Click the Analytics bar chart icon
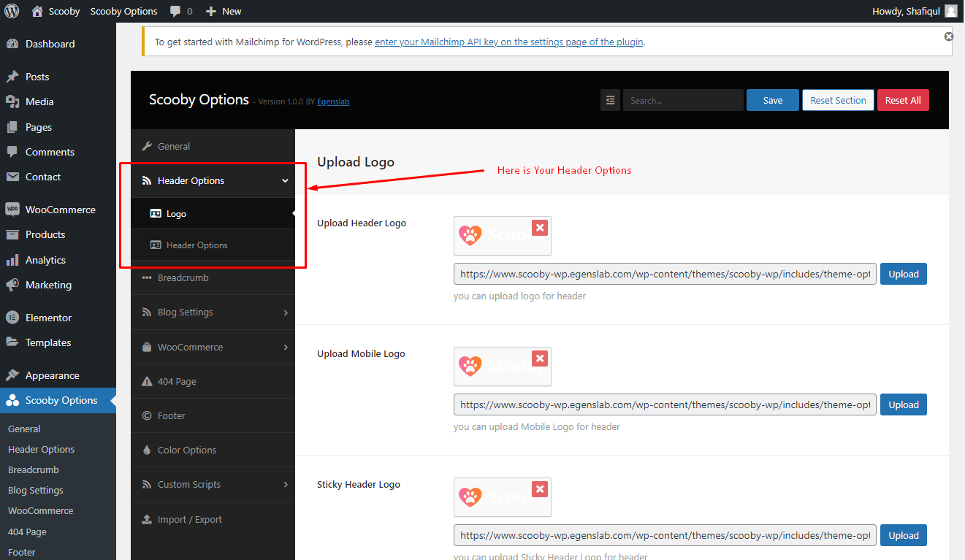Image resolution: width=965 pixels, height=560 pixels. pyautogui.click(x=12, y=260)
